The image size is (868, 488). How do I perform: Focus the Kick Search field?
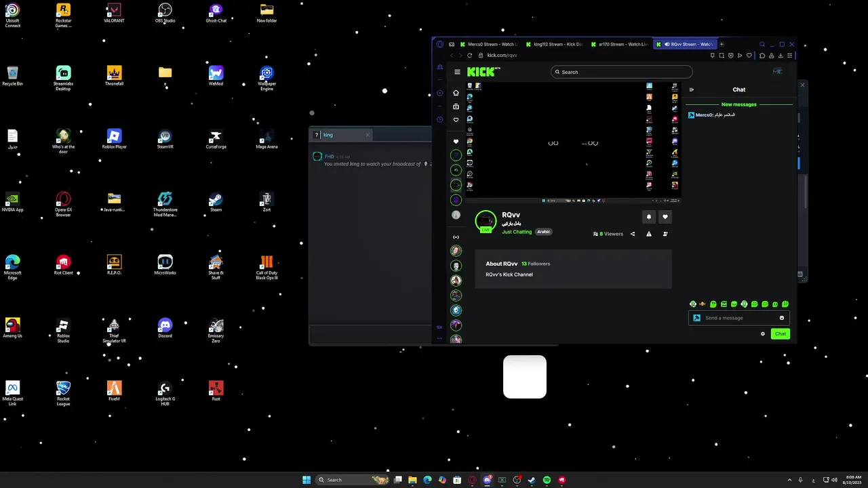click(x=621, y=72)
